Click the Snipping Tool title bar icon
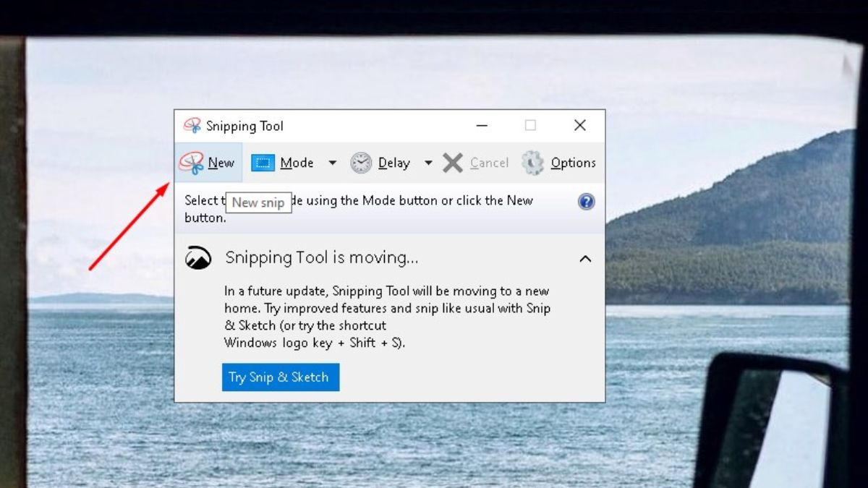This screenshot has height=488, width=868. point(193,125)
